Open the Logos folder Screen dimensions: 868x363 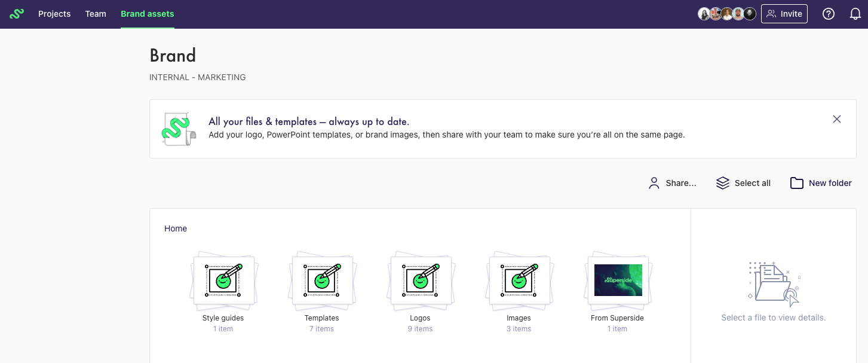point(420,281)
